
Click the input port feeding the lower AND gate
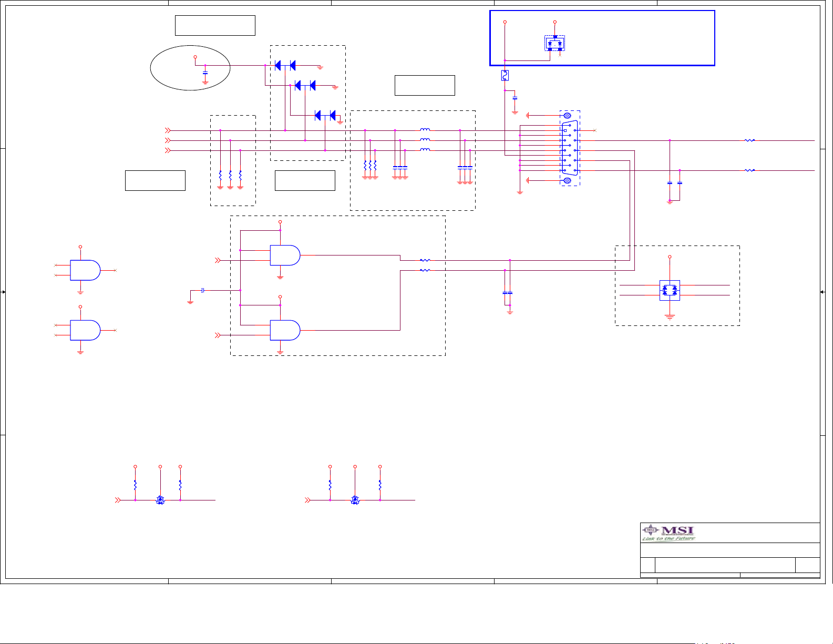pos(218,335)
